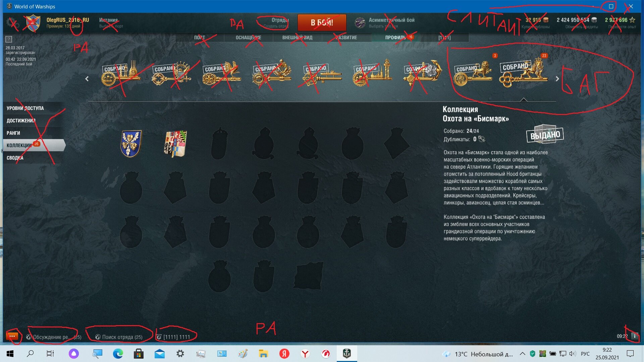
Task: Open the [1111] 1111 clan chat channel
Action: 173,337
